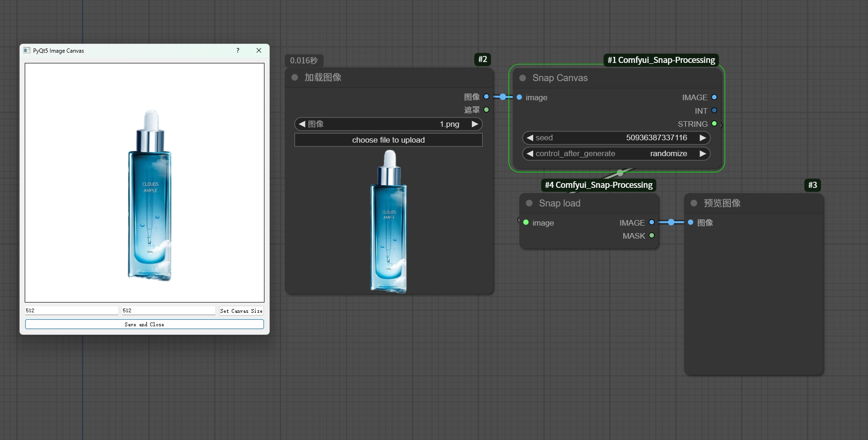Viewport: 868px width, 440px height.
Task: Click the Save and Close button
Action: pyautogui.click(x=145, y=324)
